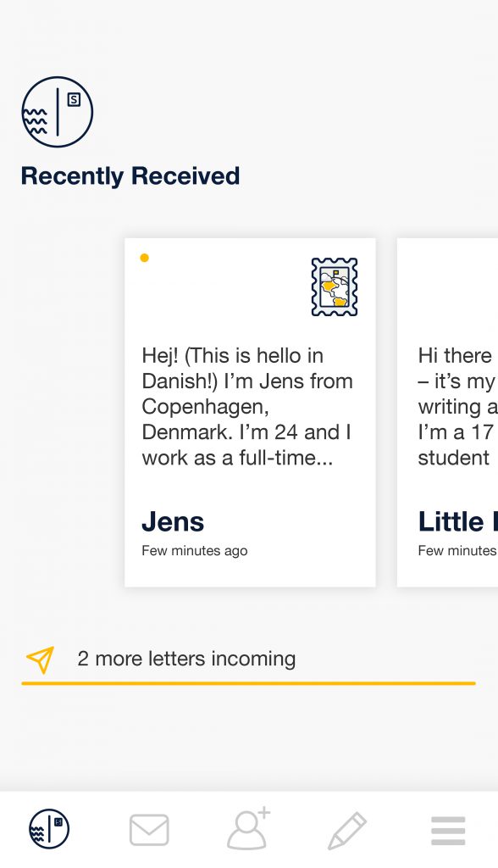Tap the Slowly logo at the top
Viewport: 498px width, 868px height.
57,112
